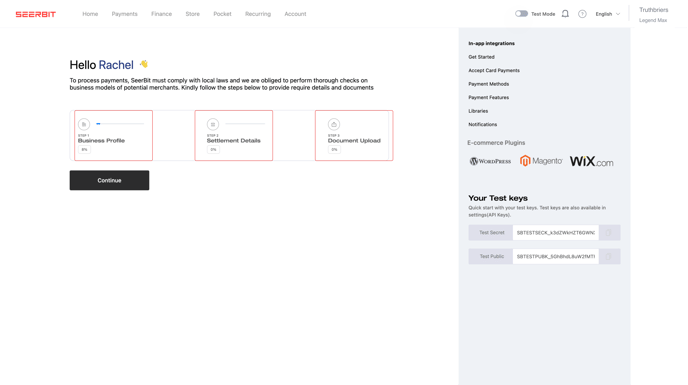The height and width of the screenshot is (385, 688).
Task: Click the Business Profile progress bar
Action: click(x=120, y=124)
